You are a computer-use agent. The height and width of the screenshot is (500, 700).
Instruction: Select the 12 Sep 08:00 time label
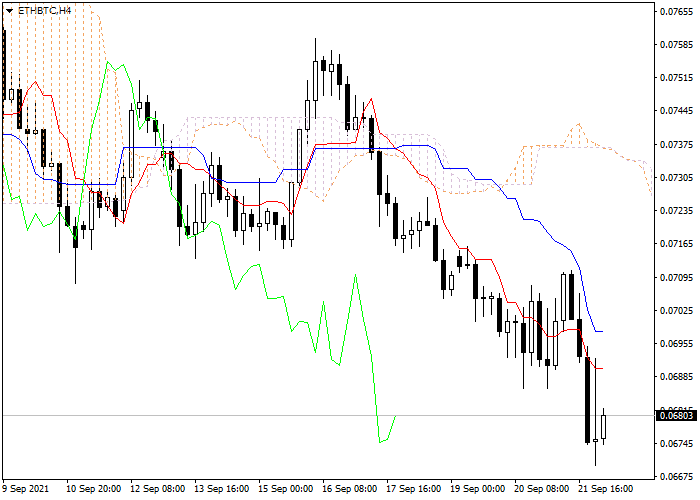[x=158, y=489]
